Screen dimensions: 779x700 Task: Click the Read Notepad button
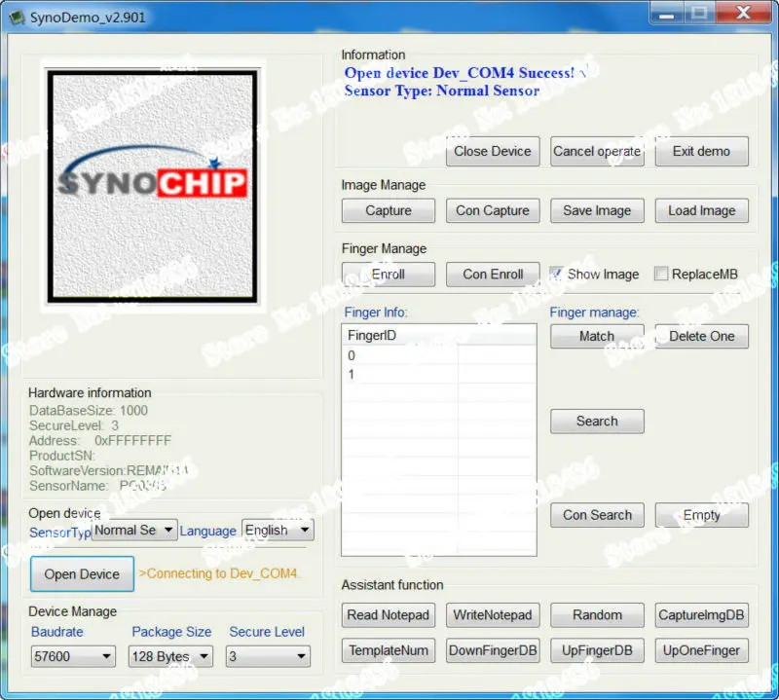pyautogui.click(x=388, y=615)
